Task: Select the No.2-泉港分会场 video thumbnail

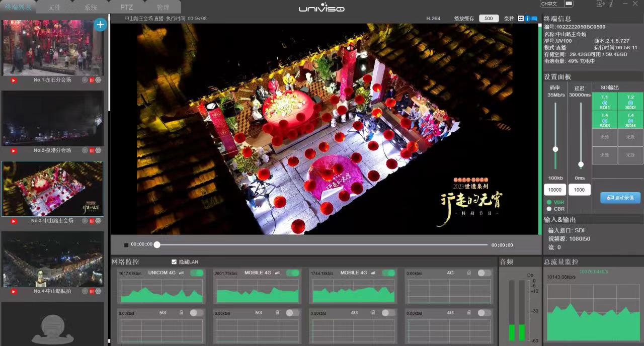Action: [52, 119]
